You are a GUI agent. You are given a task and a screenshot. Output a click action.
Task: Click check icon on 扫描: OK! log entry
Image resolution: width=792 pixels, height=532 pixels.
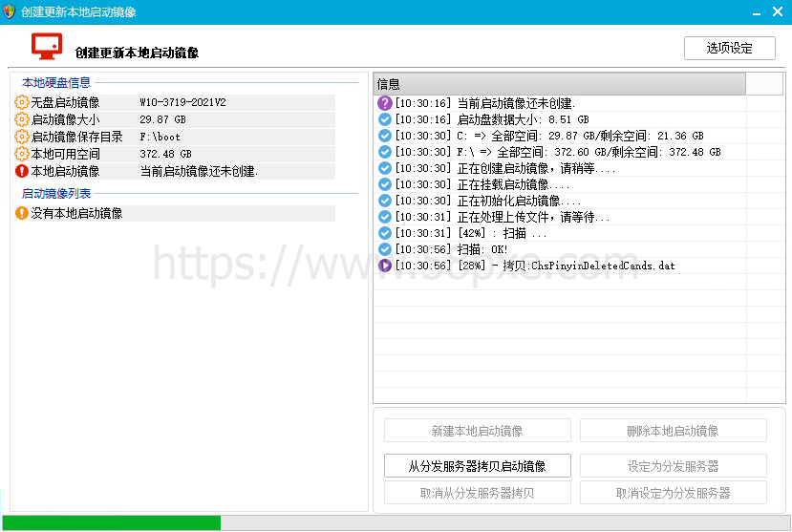click(x=385, y=249)
